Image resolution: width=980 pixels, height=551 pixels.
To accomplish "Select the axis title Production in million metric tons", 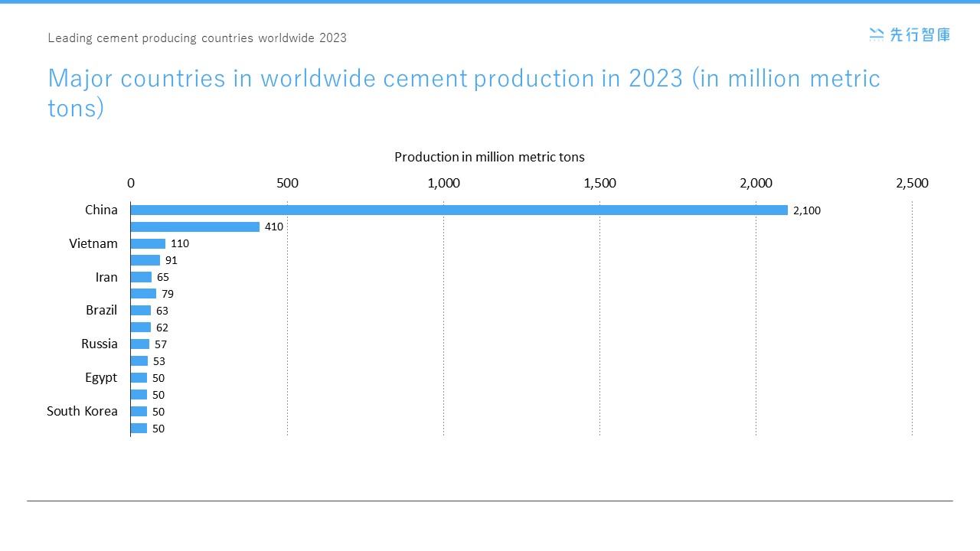I will (x=489, y=157).
